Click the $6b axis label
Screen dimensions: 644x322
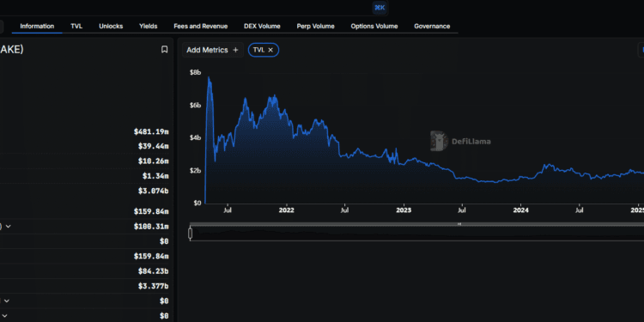195,105
